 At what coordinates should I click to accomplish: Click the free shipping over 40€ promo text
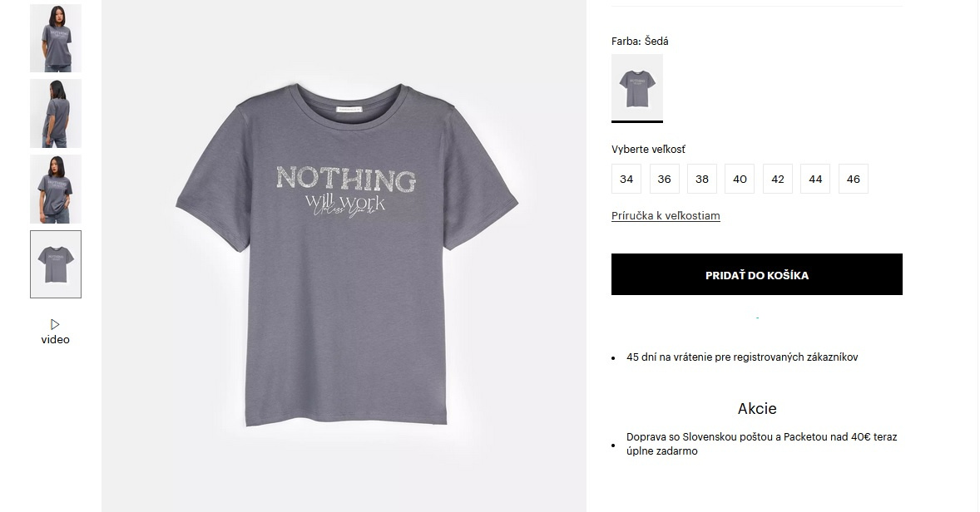[761, 444]
